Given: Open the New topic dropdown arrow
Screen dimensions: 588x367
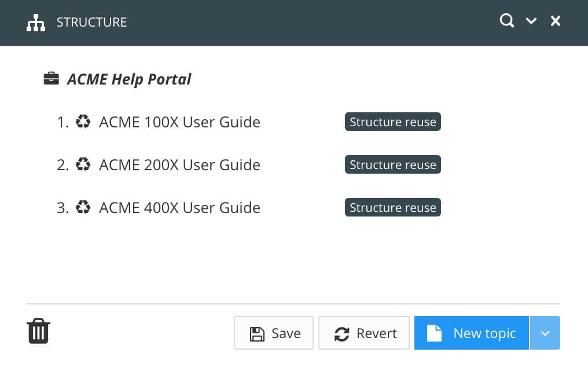Looking at the screenshot, I should click(545, 333).
